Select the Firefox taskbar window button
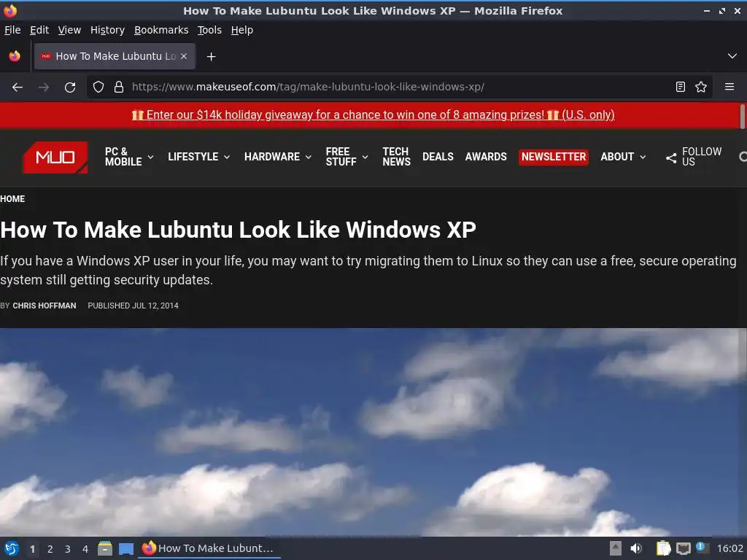Viewport: 747px width, 560px height. (x=209, y=548)
